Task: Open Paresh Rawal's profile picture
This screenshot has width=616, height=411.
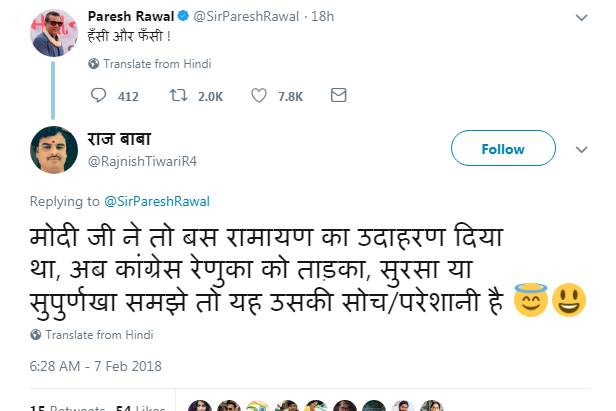Action: (54, 33)
